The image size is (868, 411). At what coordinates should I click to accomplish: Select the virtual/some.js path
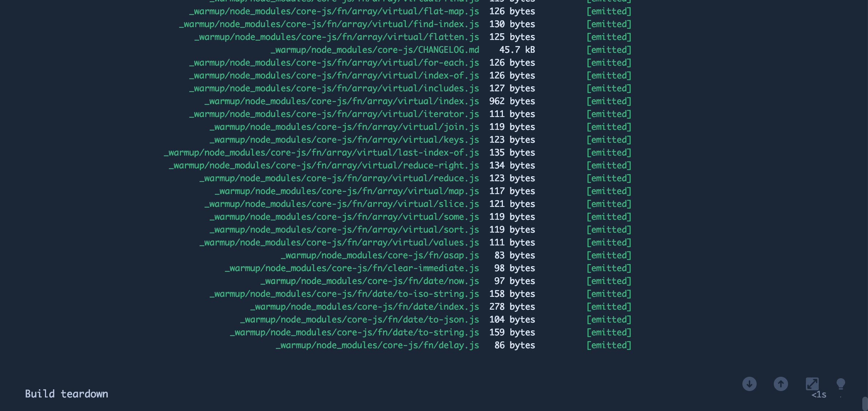(x=344, y=217)
